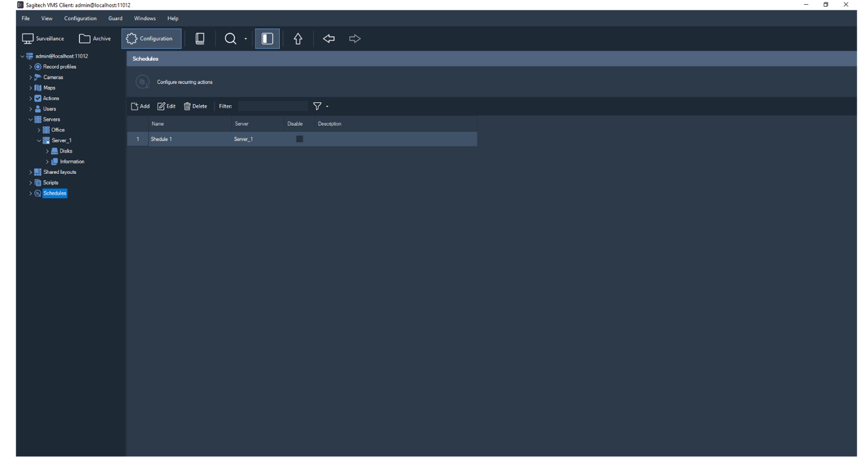Switch to Surveillance mode
868x457 pixels.
click(x=43, y=39)
